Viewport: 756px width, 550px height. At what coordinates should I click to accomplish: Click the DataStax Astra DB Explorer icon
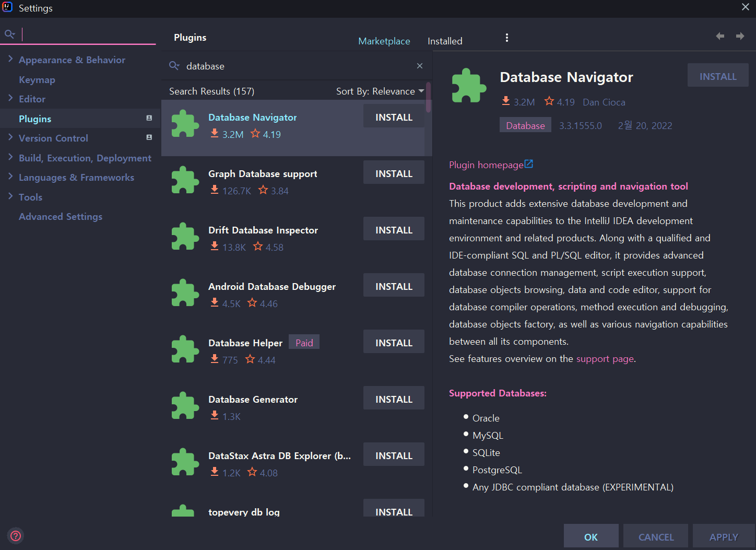[185, 462]
